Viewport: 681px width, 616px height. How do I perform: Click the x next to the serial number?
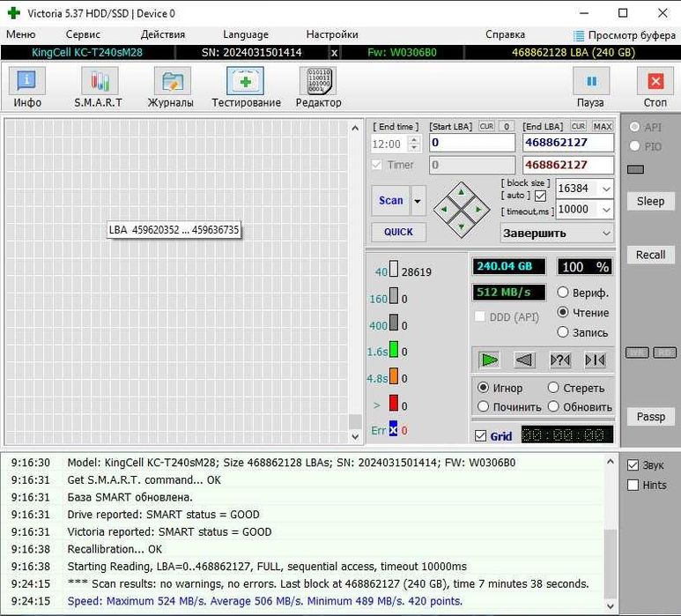point(334,53)
